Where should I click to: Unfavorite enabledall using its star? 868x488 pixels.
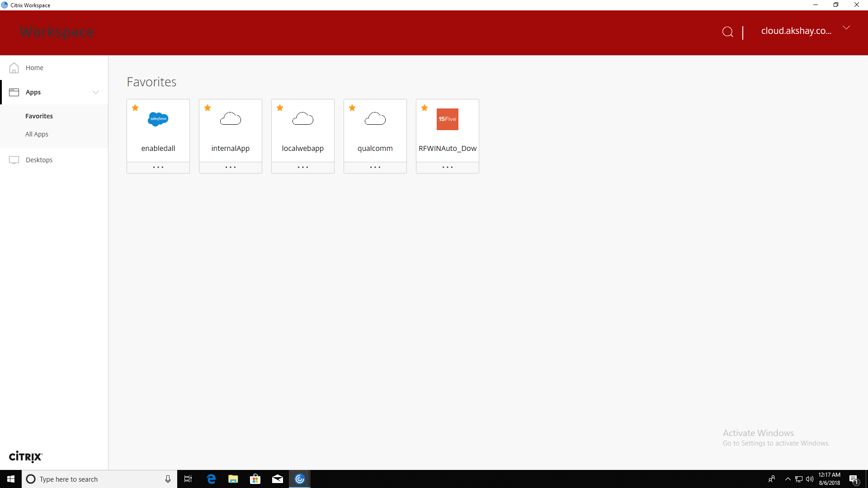click(135, 108)
